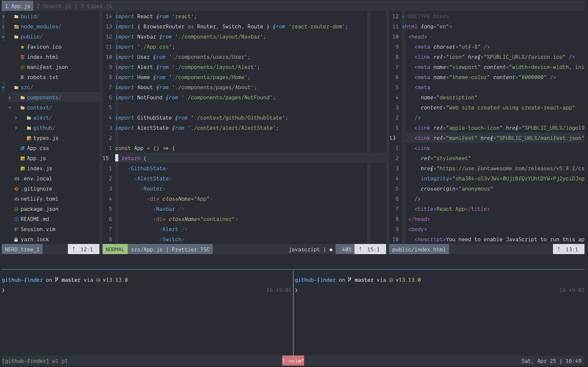Image resolution: width=588 pixels, height=367 pixels.
Task: Click the manifest.json package icon
Action: [22, 67]
